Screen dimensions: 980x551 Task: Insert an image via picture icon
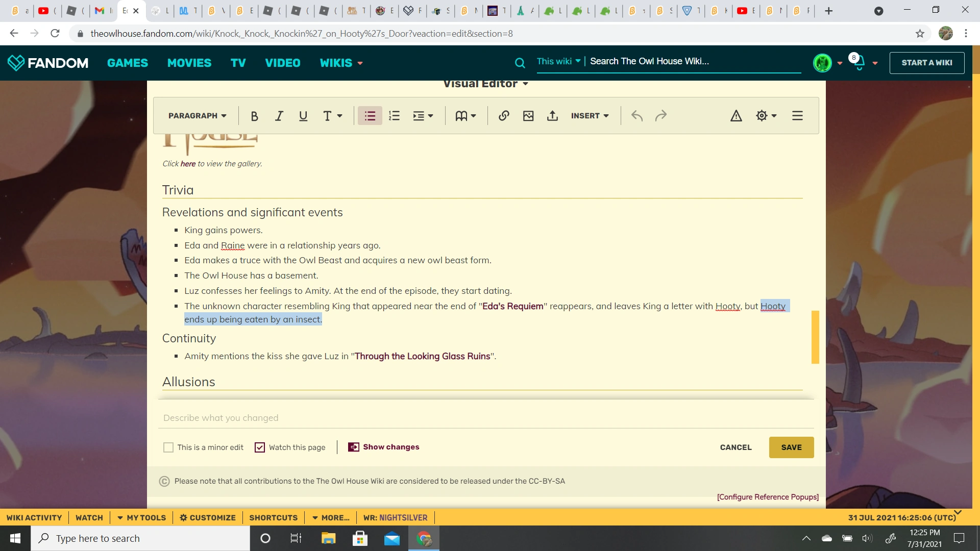pyautogui.click(x=528, y=116)
